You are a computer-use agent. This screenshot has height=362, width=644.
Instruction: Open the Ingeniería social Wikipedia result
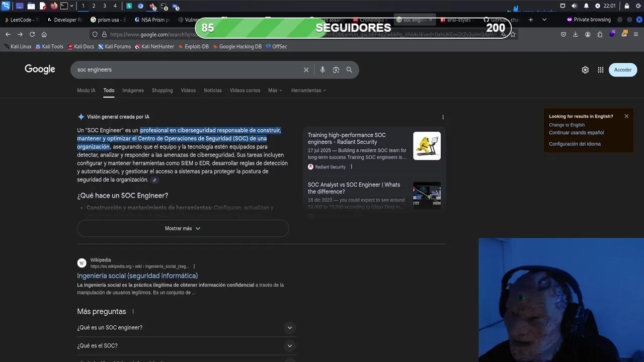137,276
